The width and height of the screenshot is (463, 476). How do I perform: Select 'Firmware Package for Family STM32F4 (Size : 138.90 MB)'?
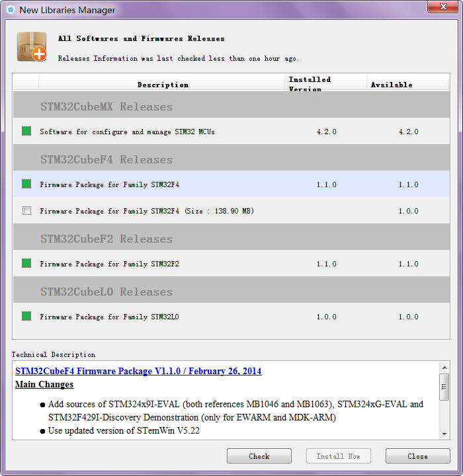[232, 210]
